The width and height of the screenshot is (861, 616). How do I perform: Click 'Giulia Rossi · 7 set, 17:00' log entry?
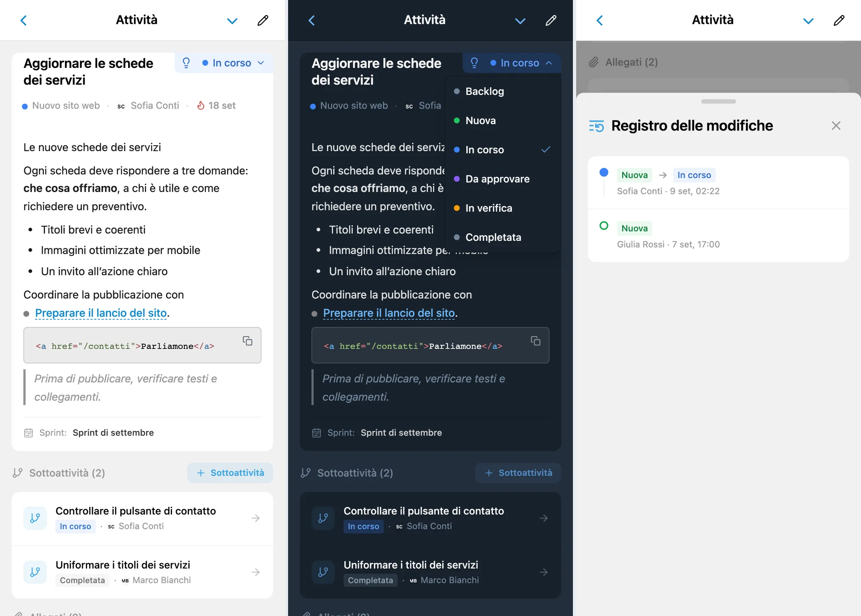pos(668,244)
